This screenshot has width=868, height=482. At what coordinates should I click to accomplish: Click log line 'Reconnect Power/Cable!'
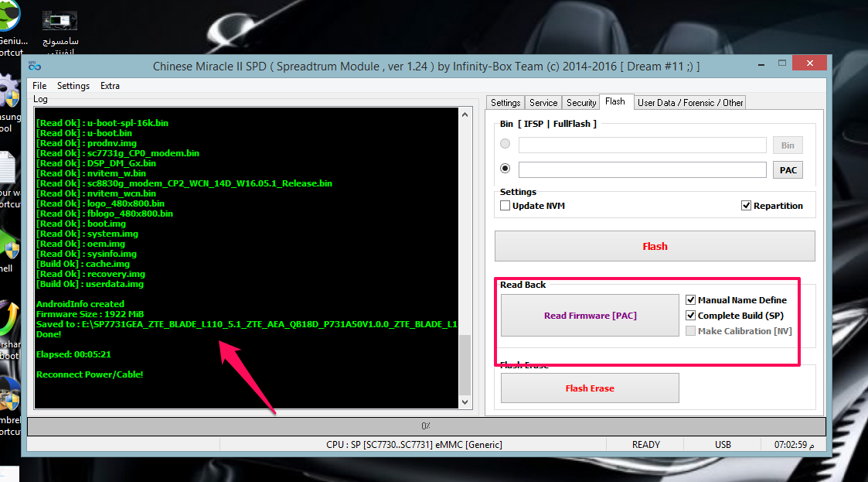coord(90,374)
